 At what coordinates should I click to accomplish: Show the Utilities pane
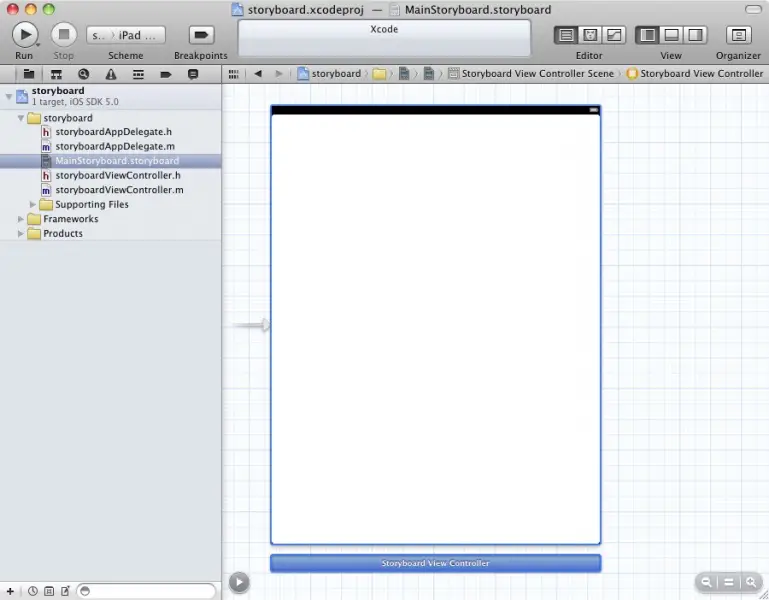(695, 35)
